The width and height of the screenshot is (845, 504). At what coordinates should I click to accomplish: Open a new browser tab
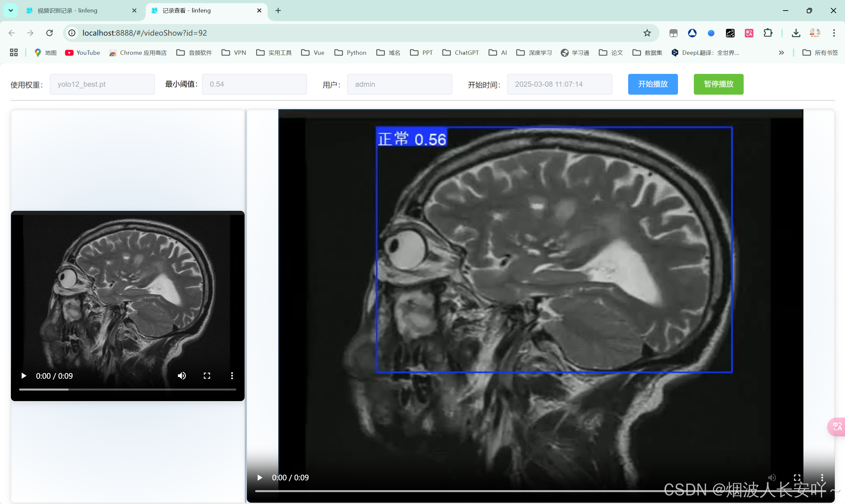coord(278,11)
